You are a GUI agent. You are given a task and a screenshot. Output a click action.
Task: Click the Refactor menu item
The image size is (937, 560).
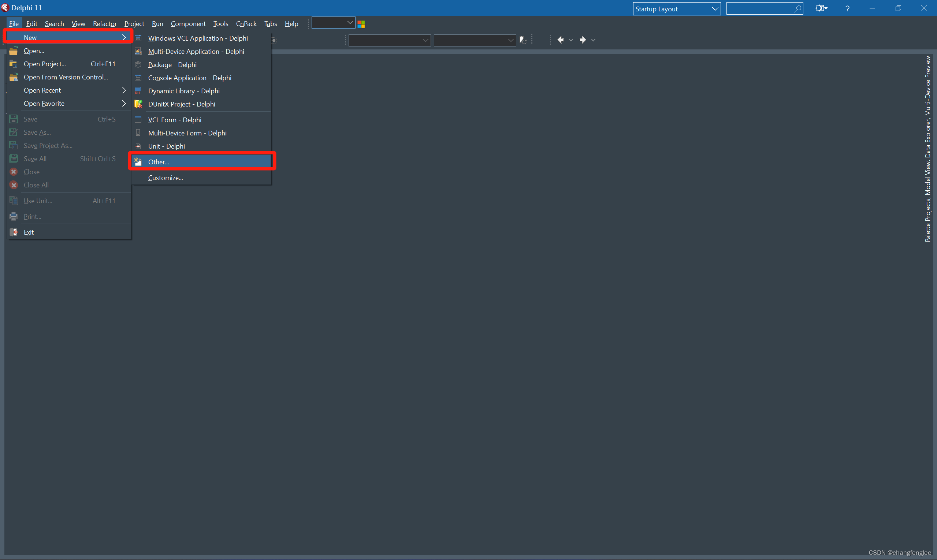coord(105,23)
